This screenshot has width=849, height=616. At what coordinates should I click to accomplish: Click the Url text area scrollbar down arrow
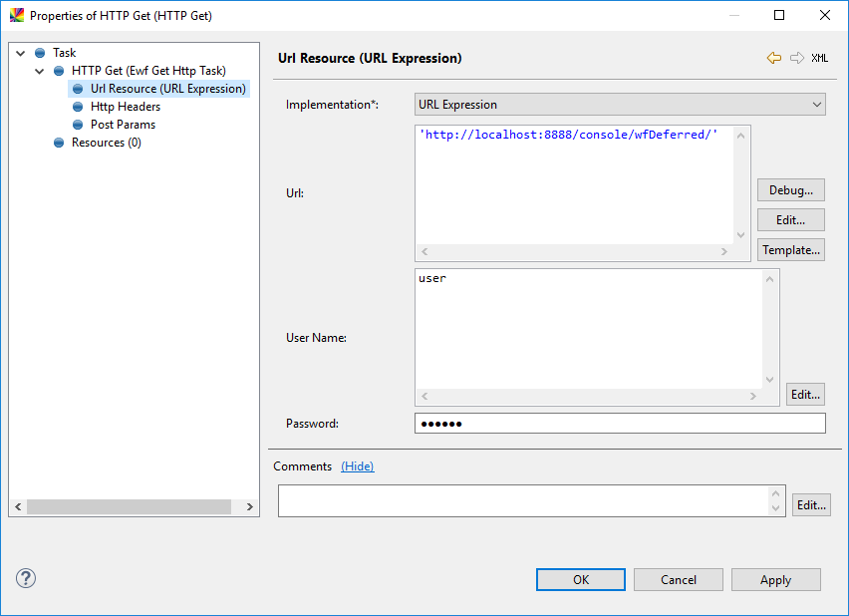[x=740, y=236]
